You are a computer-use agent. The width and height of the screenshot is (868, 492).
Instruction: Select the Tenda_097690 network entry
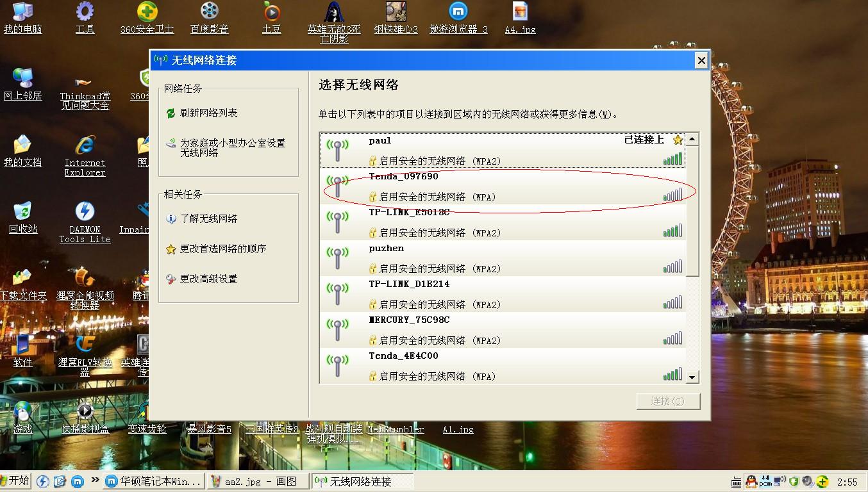tap(503, 186)
